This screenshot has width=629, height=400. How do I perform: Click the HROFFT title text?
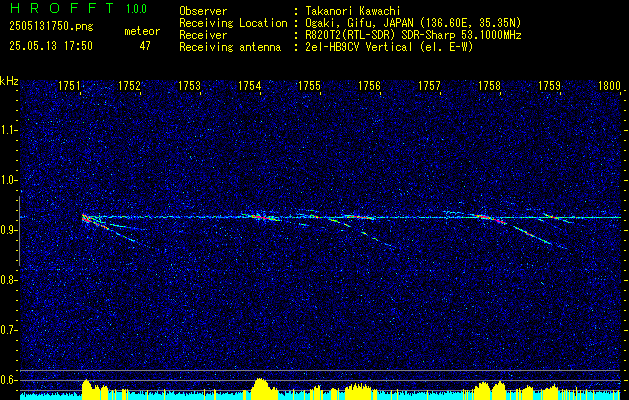pyautogui.click(x=61, y=8)
